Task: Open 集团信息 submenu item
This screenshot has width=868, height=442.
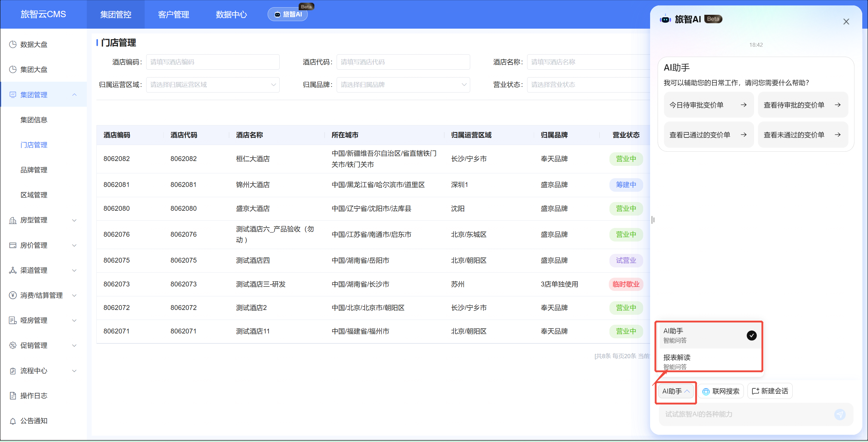Action: 34,120
